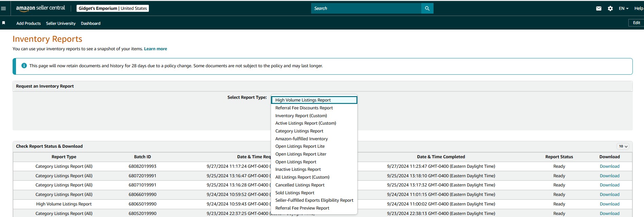Open the EN language dropdown
The image size is (644, 217).
623,8
